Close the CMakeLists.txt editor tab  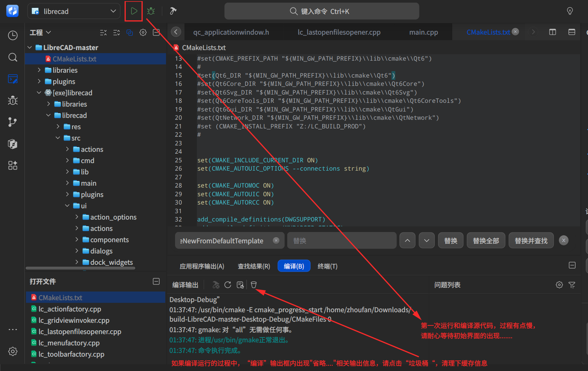tap(515, 32)
